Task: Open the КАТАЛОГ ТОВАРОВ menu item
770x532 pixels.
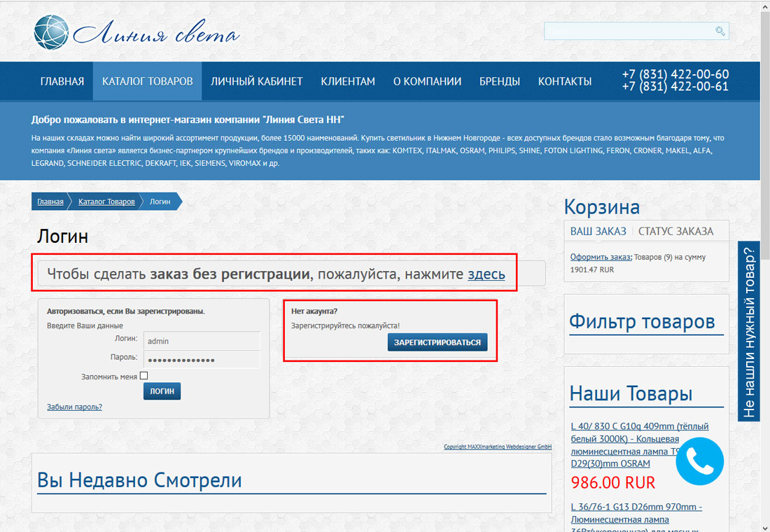Action: pos(147,81)
